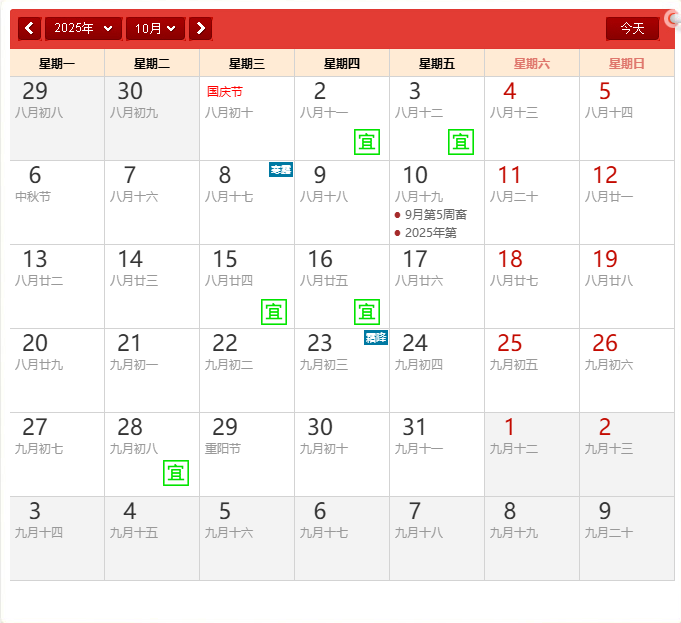Pick October 29 重阳节 date cell

pos(246,454)
